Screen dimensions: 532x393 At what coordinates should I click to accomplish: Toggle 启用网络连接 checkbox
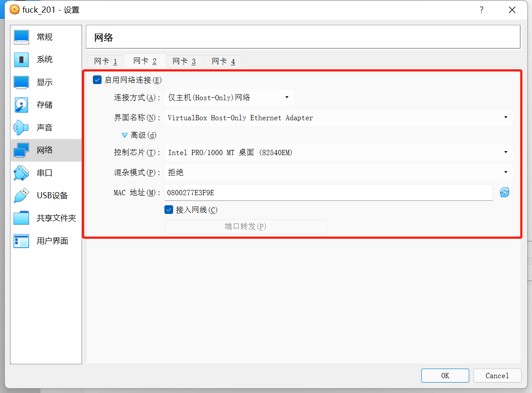click(97, 80)
